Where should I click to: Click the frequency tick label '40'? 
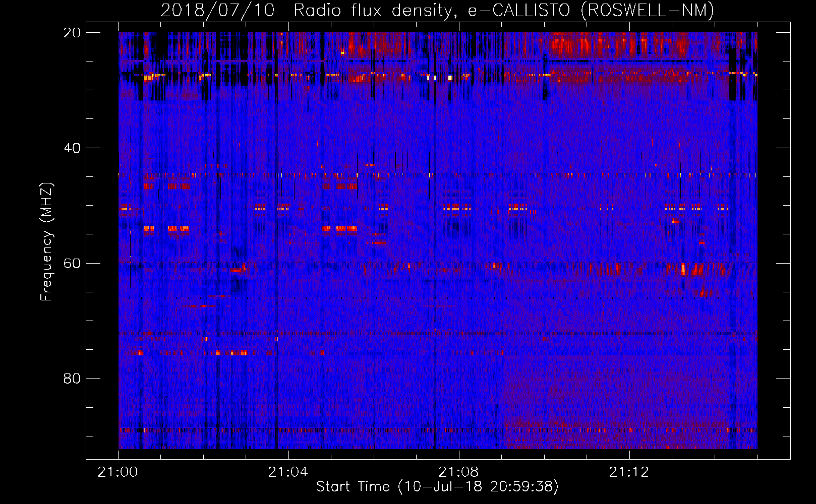click(x=72, y=148)
